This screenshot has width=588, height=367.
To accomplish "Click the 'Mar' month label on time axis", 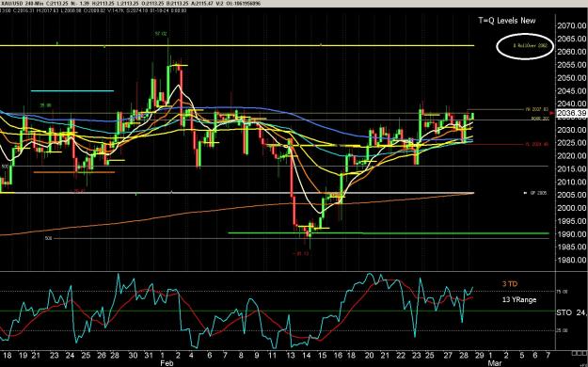I will point(495,363).
